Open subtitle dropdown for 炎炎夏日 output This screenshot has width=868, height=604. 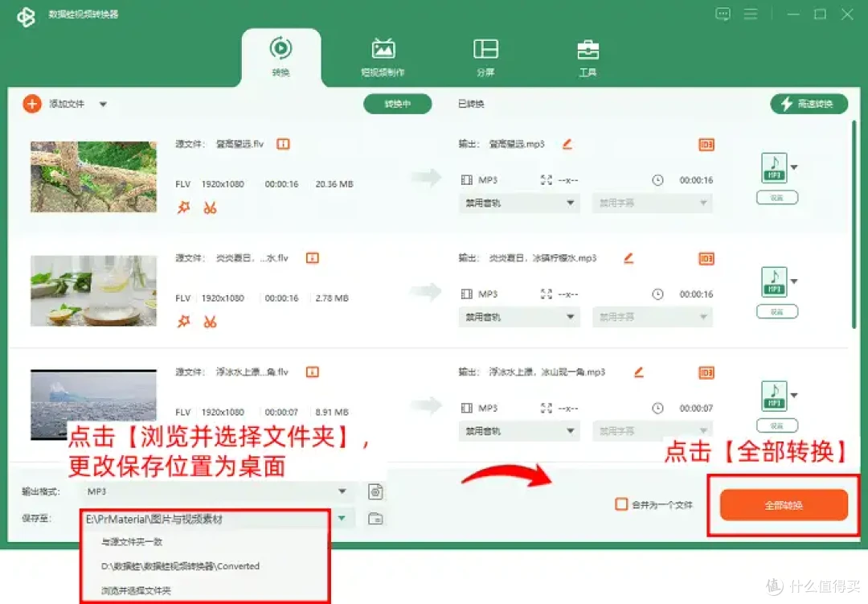(653, 317)
